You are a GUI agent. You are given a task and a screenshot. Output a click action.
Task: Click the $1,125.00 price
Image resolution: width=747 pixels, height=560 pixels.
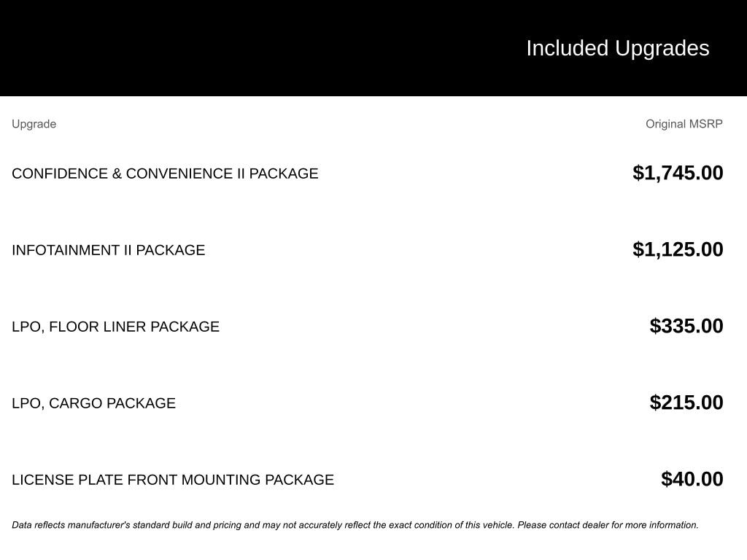coord(678,249)
